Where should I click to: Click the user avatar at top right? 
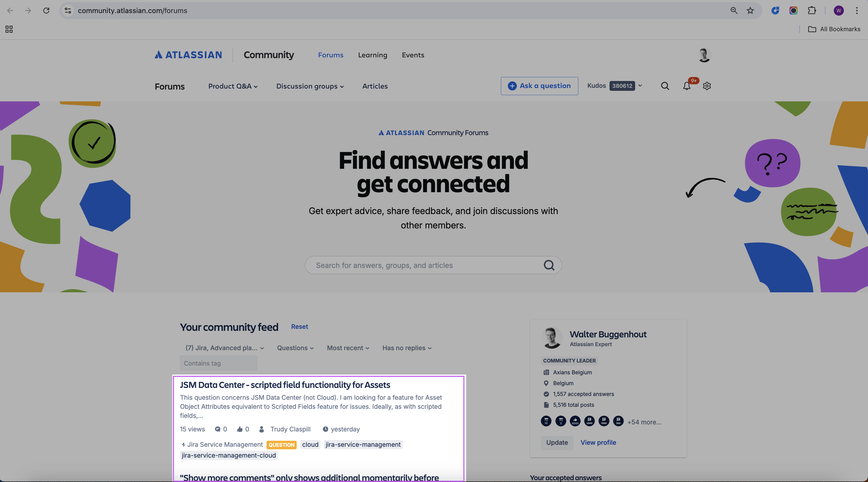(x=704, y=55)
